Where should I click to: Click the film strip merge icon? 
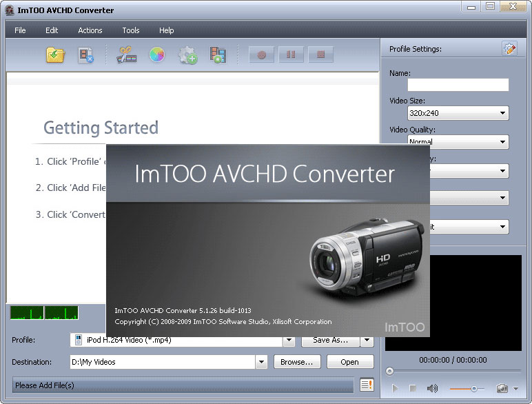[x=218, y=55]
